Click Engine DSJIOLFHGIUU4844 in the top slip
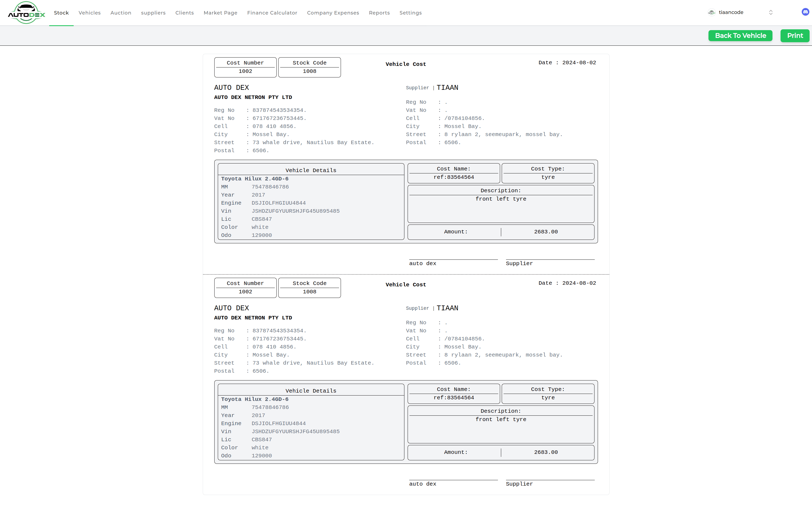Screen dimensions: 812x527 (279, 203)
